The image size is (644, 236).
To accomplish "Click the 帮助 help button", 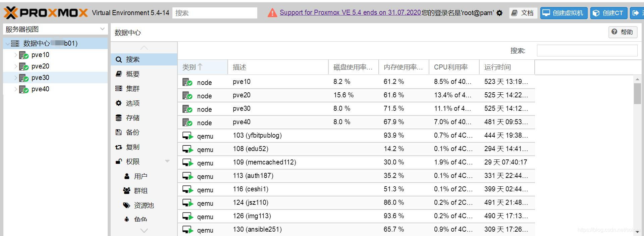I will point(623,32).
